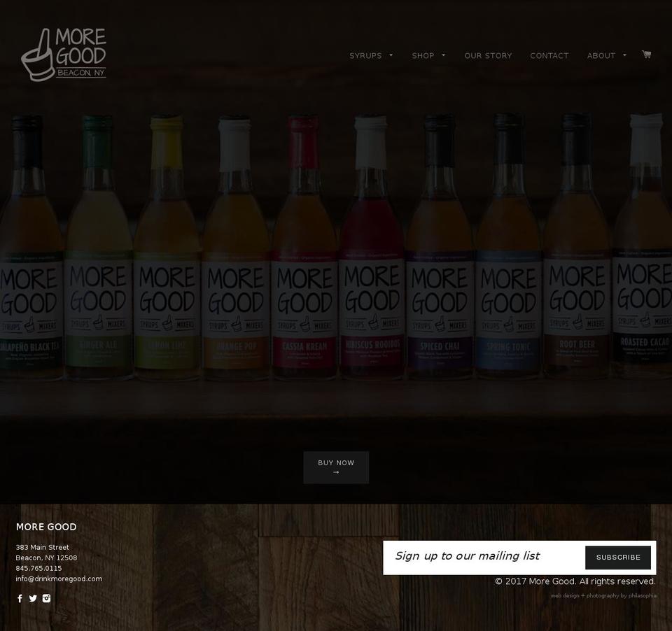Open the Twitter icon in the footer
Image resolution: width=672 pixels, height=631 pixels.
33,599
